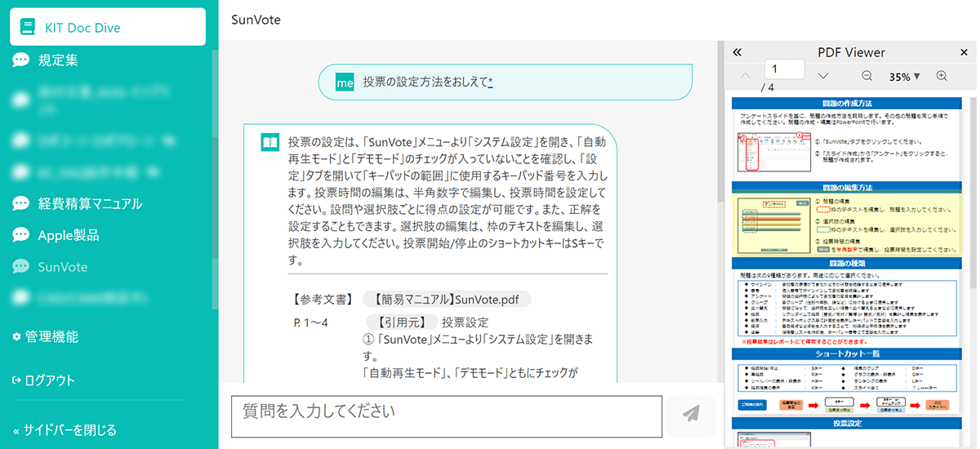980x449 pixels.
Task: Click the KIT Doc Dive title button
Action: coord(108,27)
